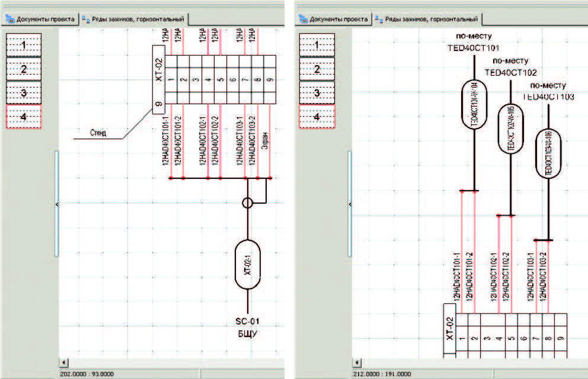Select the circular shield junction symbol

coord(248,203)
